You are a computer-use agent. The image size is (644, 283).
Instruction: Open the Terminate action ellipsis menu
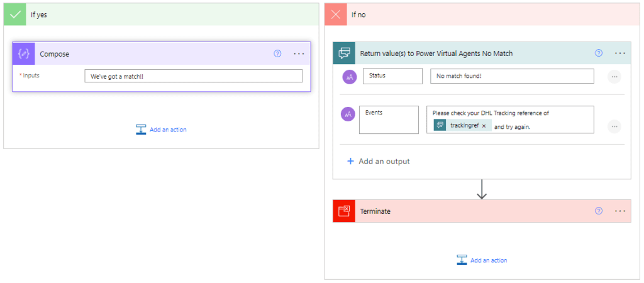pos(620,211)
